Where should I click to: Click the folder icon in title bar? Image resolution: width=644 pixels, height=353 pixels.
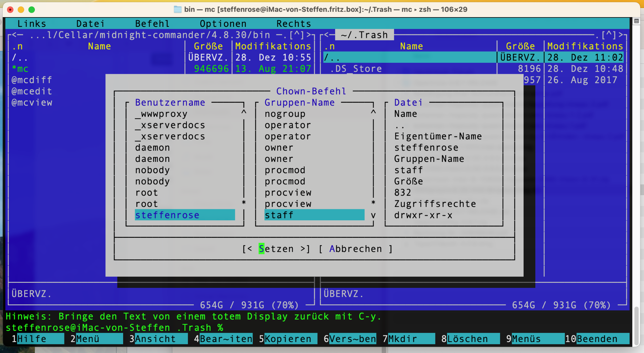coord(177,9)
